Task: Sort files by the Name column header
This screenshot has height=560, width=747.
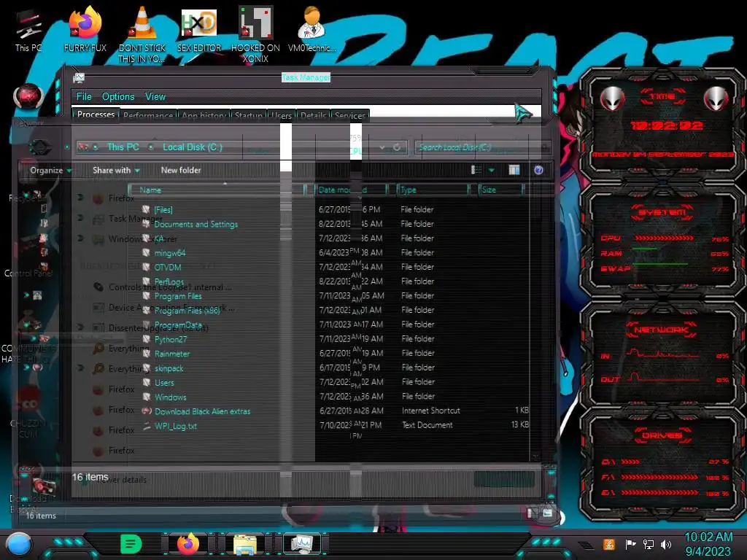Action: point(217,190)
